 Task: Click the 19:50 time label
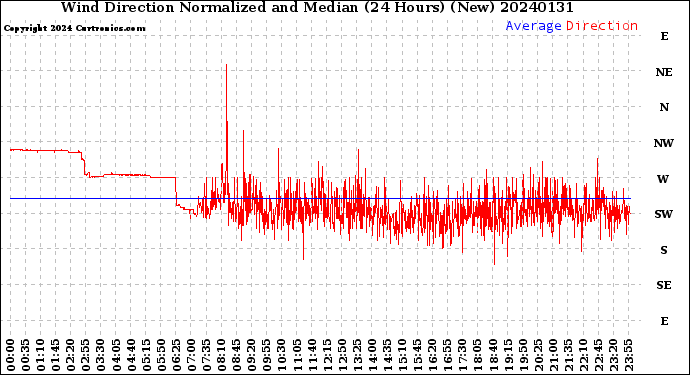tap(523, 355)
